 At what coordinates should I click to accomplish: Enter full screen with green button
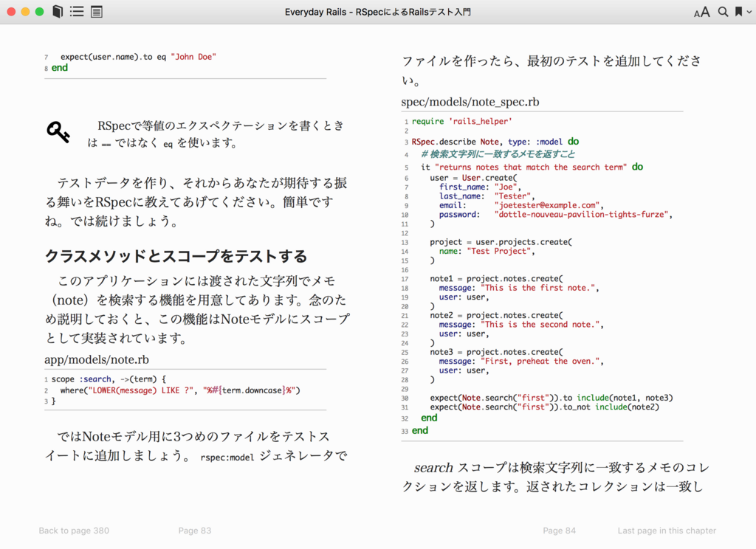point(40,12)
